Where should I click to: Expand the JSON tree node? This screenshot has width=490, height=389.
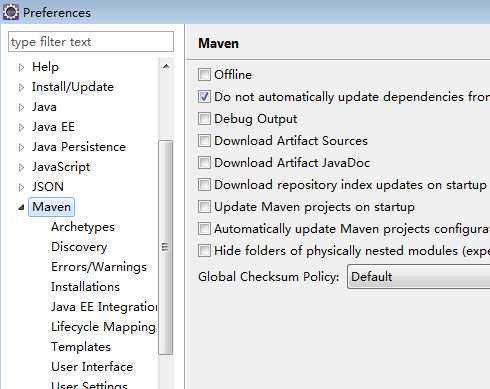21,187
